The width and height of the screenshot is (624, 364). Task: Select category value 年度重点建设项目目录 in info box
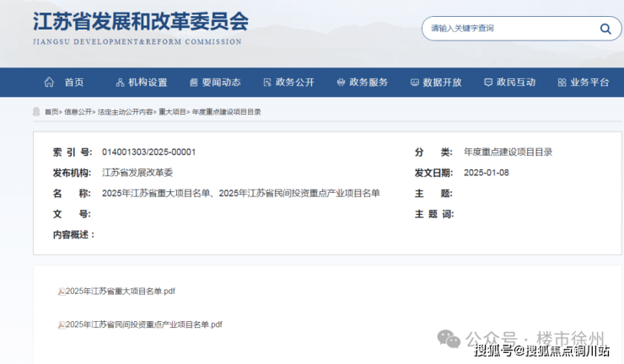coord(508,152)
